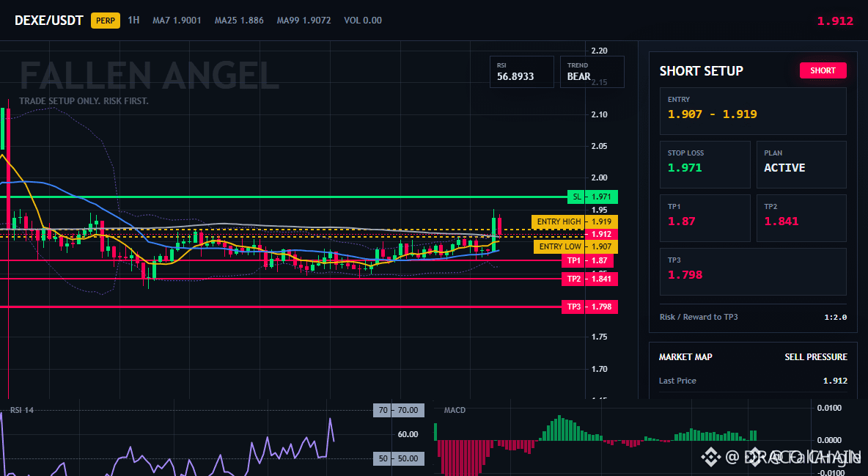This screenshot has height=476, width=868.
Task: Click the 2.10 price axis label
Action: (x=600, y=114)
